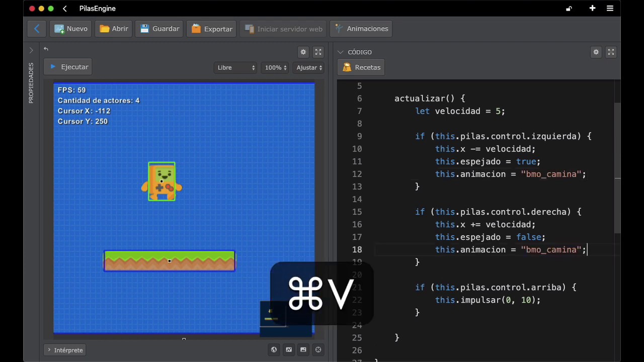Click line number 12 in the gutter
644x362 pixels.
[x=357, y=174]
